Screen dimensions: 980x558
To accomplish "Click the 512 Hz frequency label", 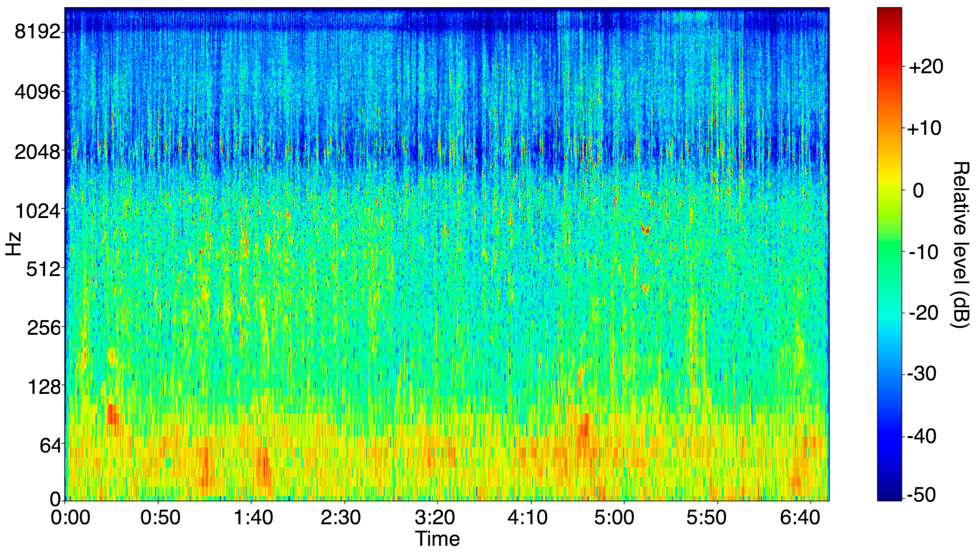I will coord(43,269).
